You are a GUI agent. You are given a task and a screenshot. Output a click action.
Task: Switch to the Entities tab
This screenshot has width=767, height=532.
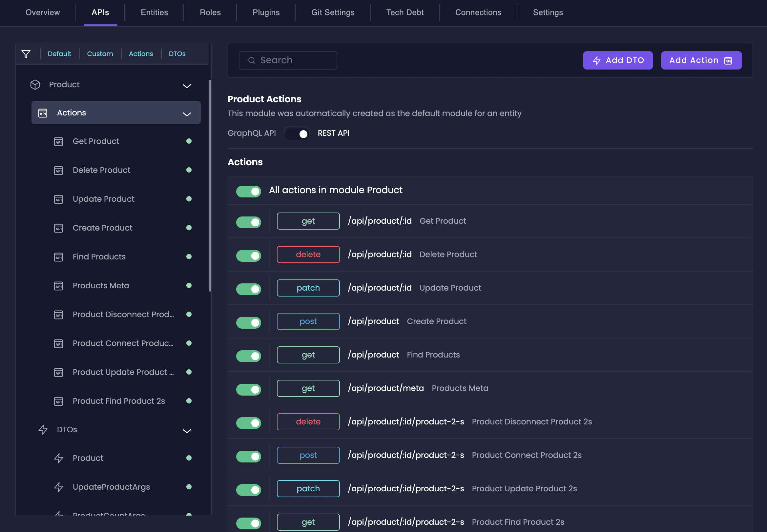click(154, 12)
